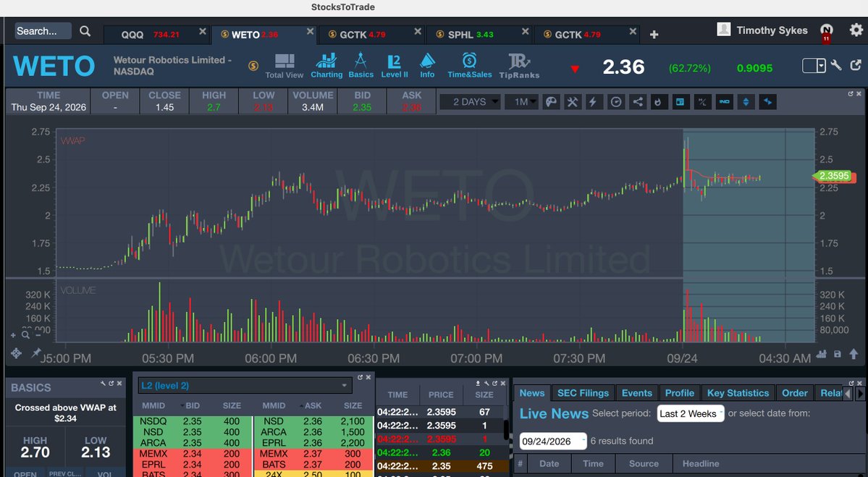Image resolution: width=868 pixels, height=477 pixels.
Task: Click the Search... input field
Action: pyautogui.click(x=43, y=31)
